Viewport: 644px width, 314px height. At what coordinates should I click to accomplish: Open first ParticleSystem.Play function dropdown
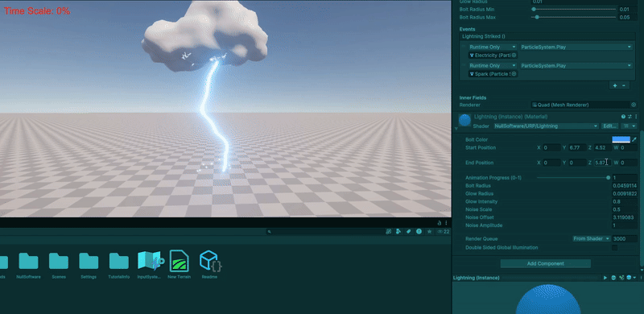[576, 48]
